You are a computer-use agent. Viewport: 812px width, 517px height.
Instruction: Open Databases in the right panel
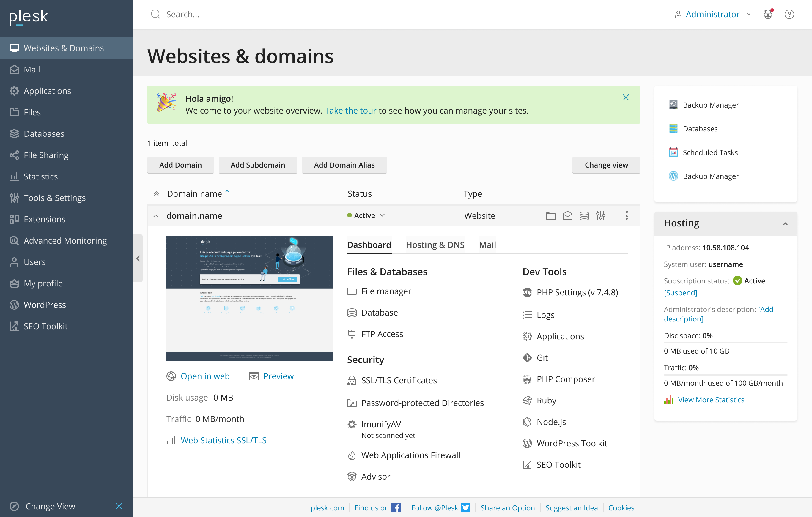[x=693, y=129]
